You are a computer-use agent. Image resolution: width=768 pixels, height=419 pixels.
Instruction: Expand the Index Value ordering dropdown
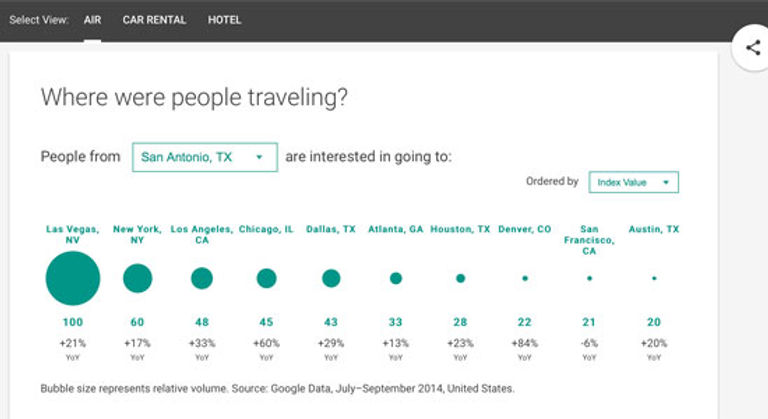(634, 182)
